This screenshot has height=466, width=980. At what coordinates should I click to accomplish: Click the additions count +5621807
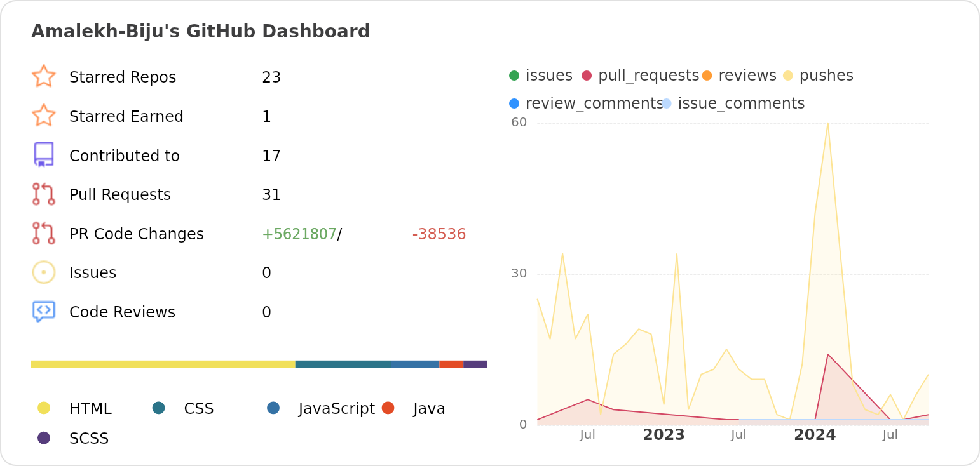299,234
